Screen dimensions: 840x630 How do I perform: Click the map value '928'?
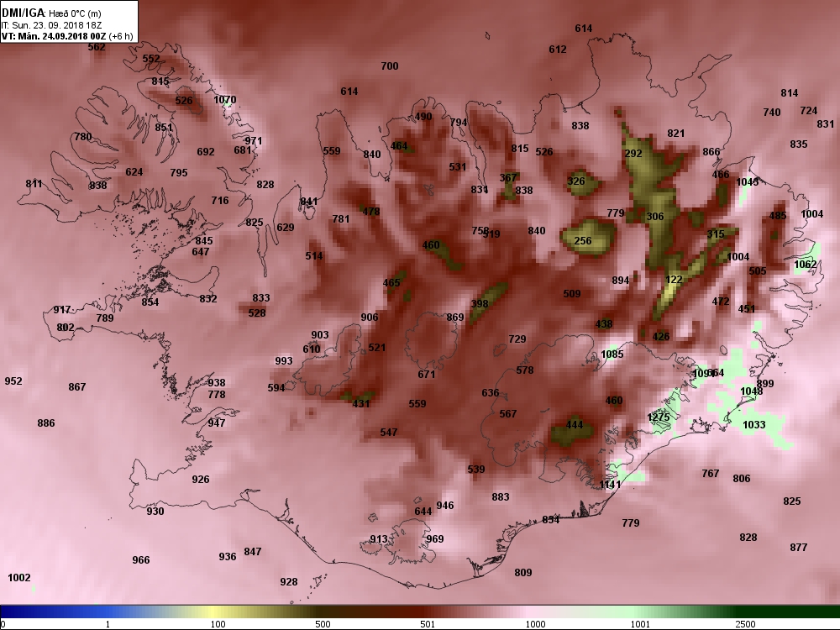coord(289,582)
